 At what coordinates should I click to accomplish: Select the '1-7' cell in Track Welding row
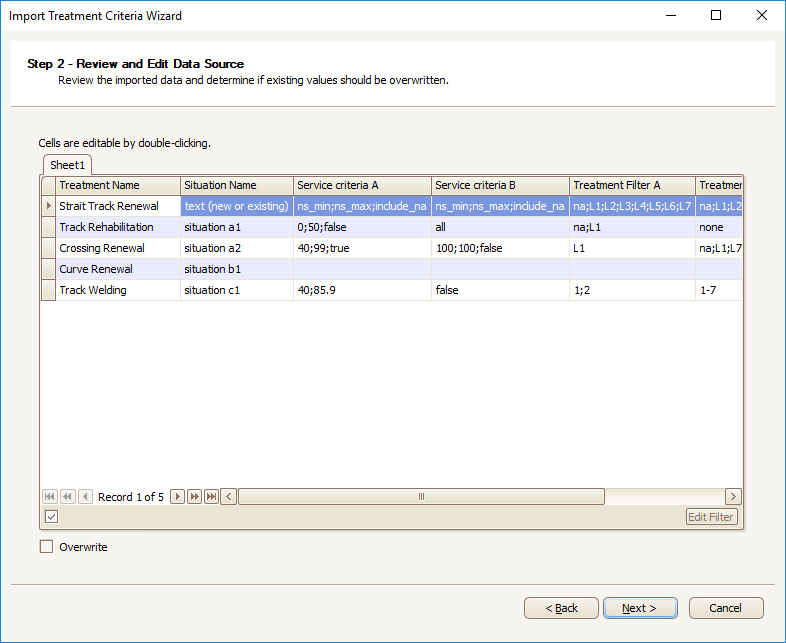point(719,290)
